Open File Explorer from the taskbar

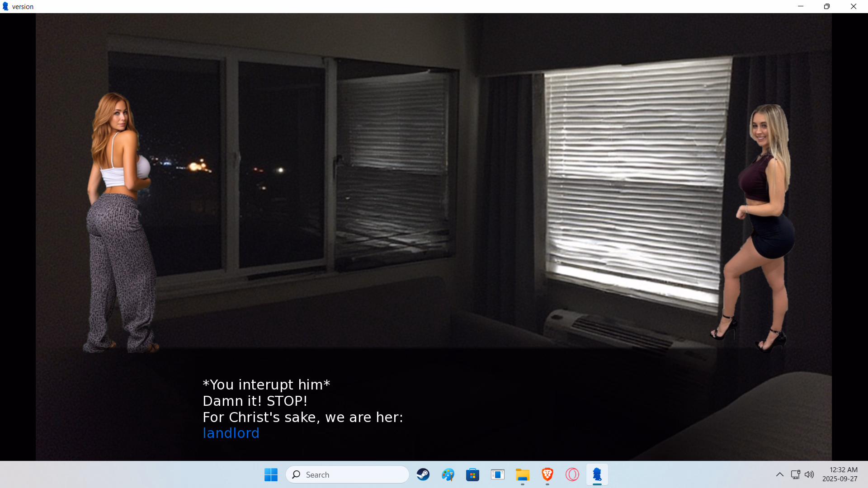(x=522, y=474)
